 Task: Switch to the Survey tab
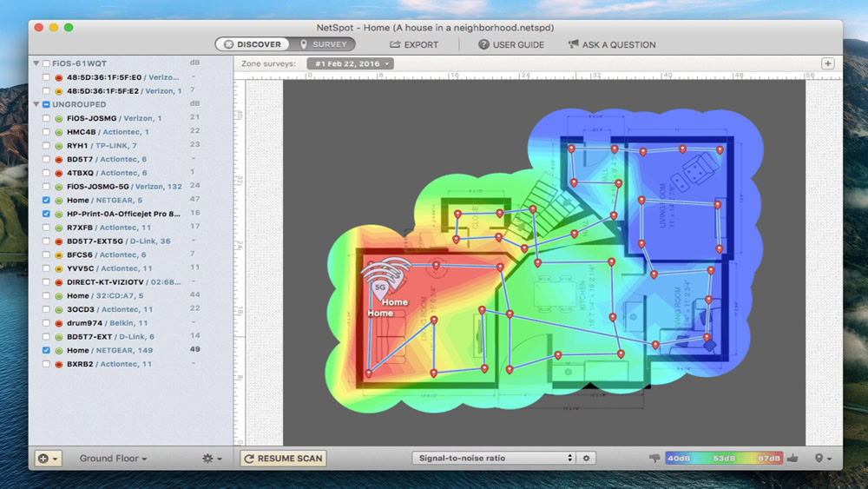point(323,44)
